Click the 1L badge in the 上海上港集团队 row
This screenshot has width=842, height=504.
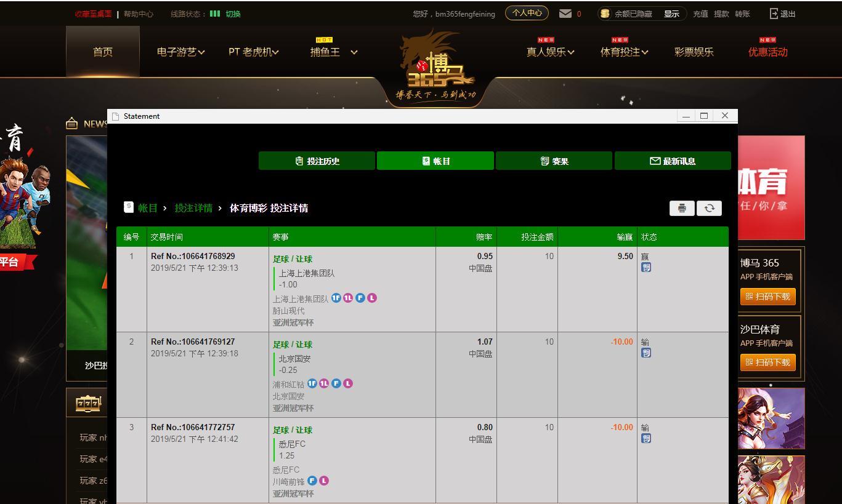point(348,298)
